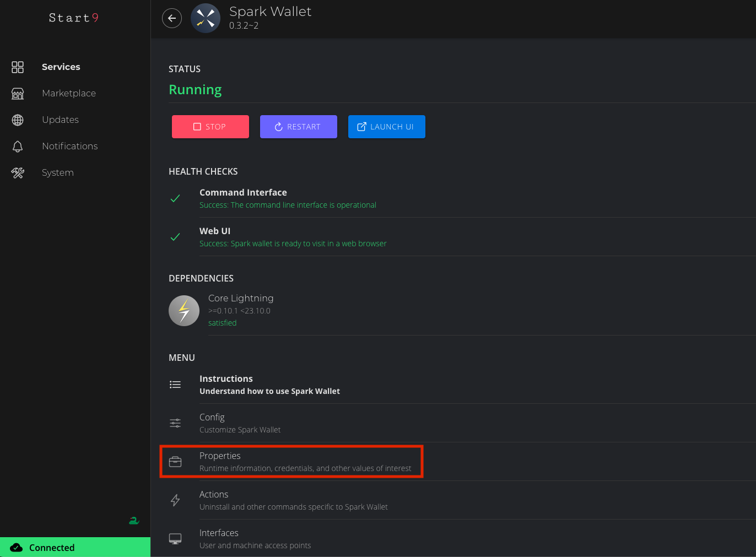Click the System tools icon
The width and height of the screenshot is (756, 557).
pyautogui.click(x=18, y=173)
